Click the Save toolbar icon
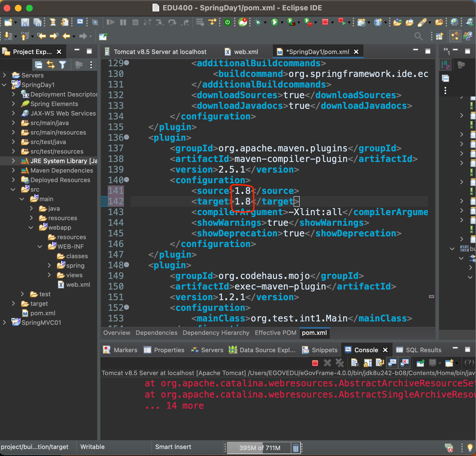 pyautogui.click(x=25, y=22)
